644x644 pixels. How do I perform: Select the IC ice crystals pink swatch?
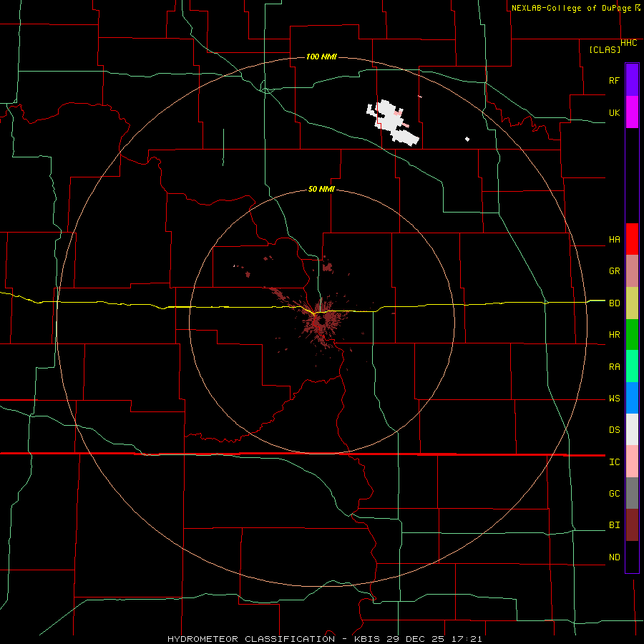(632, 462)
